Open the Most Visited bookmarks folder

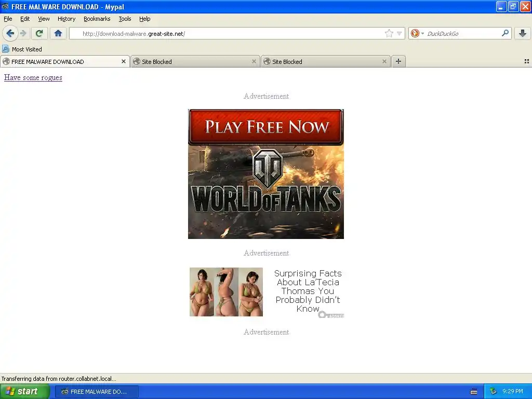(x=22, y=49)
